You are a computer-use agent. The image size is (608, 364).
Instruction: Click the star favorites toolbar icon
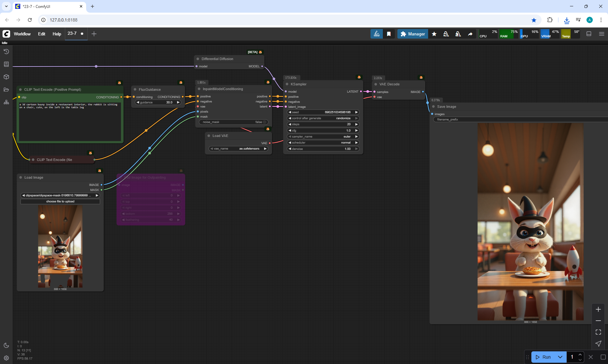click(434, 34)
